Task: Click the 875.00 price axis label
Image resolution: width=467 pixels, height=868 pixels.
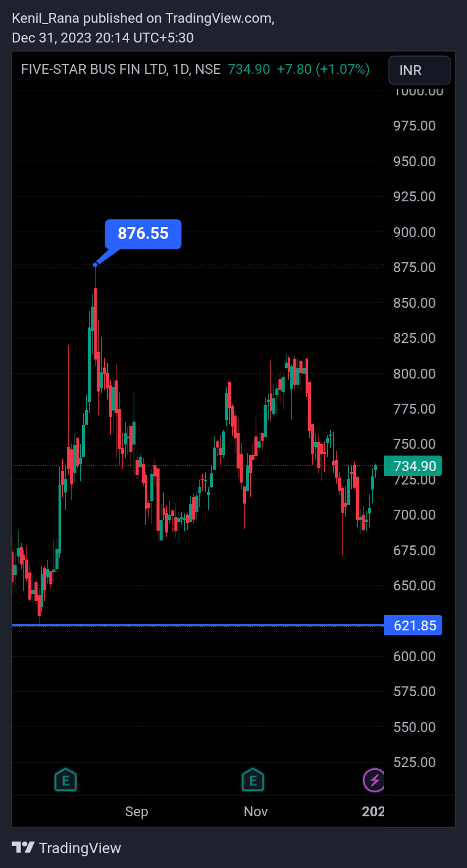Action: (415, 267)
